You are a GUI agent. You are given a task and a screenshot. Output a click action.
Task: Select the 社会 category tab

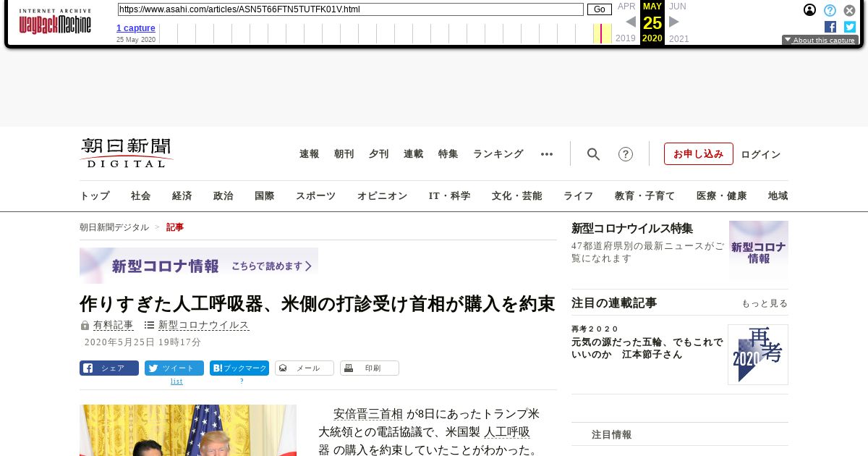(x=141, y=196)
